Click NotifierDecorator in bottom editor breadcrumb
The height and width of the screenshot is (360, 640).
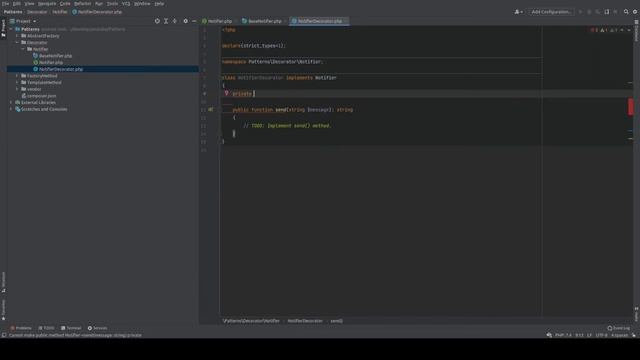(305, 321)
